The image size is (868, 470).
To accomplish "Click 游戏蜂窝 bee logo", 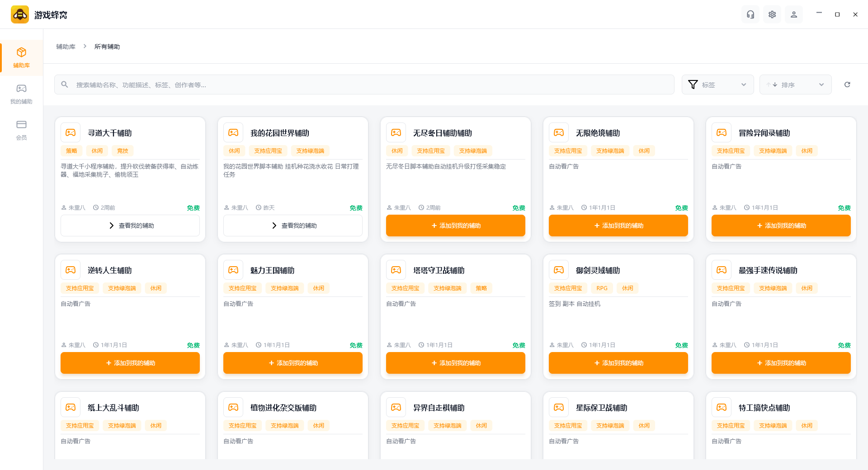I will (20, 14).
